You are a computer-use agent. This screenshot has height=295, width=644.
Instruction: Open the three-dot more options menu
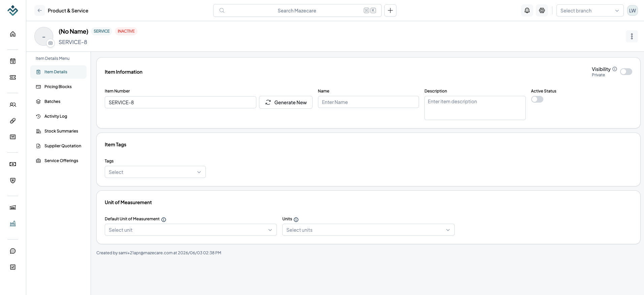pyautogui.click(x=632, y=36)
